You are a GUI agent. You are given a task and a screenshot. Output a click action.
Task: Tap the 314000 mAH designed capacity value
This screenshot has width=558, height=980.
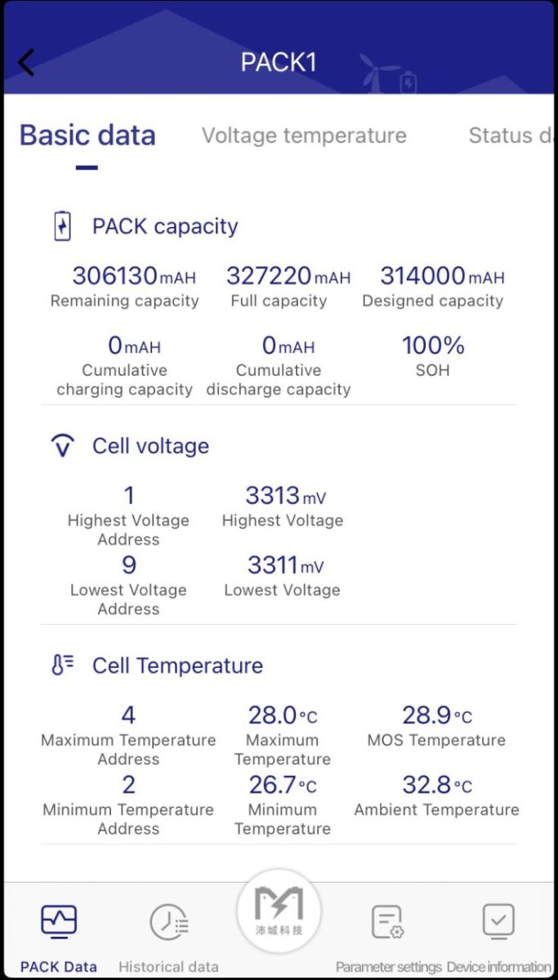pyautogui.click(x=442, y=276)
